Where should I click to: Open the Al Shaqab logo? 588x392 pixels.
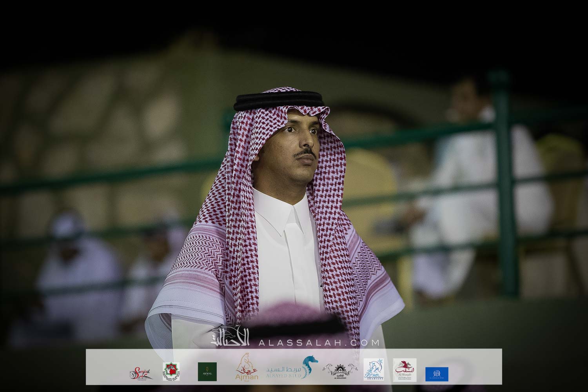(405, 370)
